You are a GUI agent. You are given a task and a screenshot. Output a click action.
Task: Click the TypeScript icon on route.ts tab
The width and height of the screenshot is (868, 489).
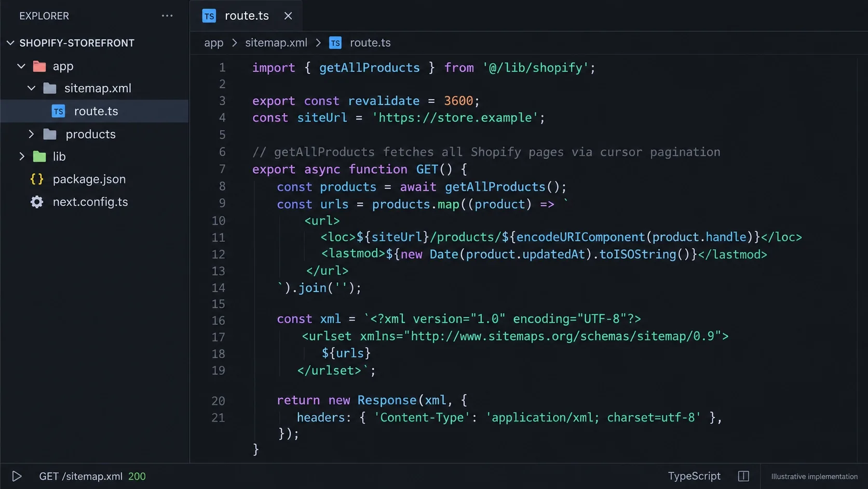[209, 16]
